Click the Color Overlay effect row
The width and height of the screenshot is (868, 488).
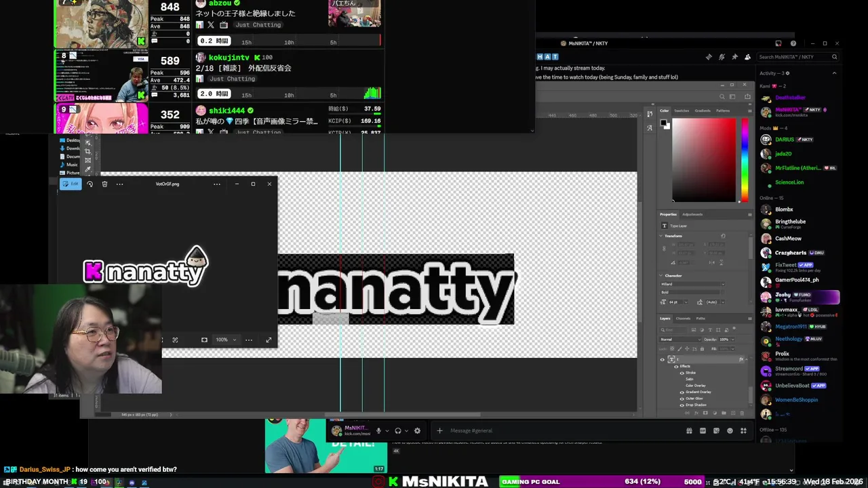[x=696, y=386]
